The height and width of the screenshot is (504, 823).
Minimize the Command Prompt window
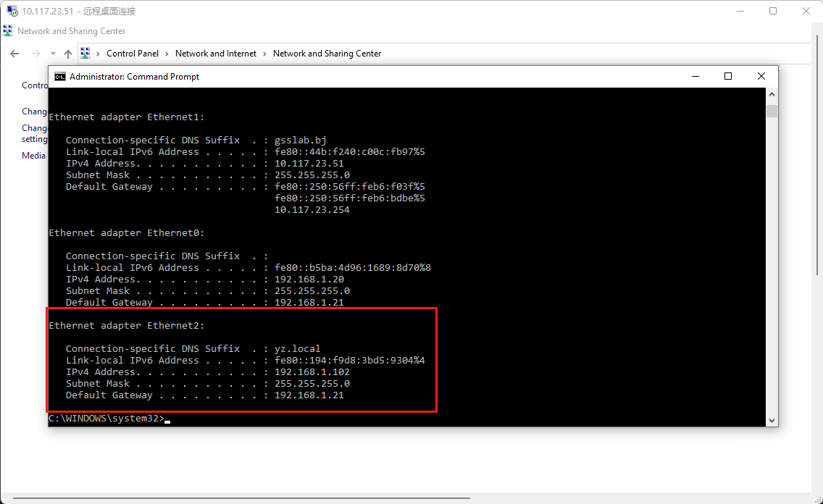(x=695, y=76)
